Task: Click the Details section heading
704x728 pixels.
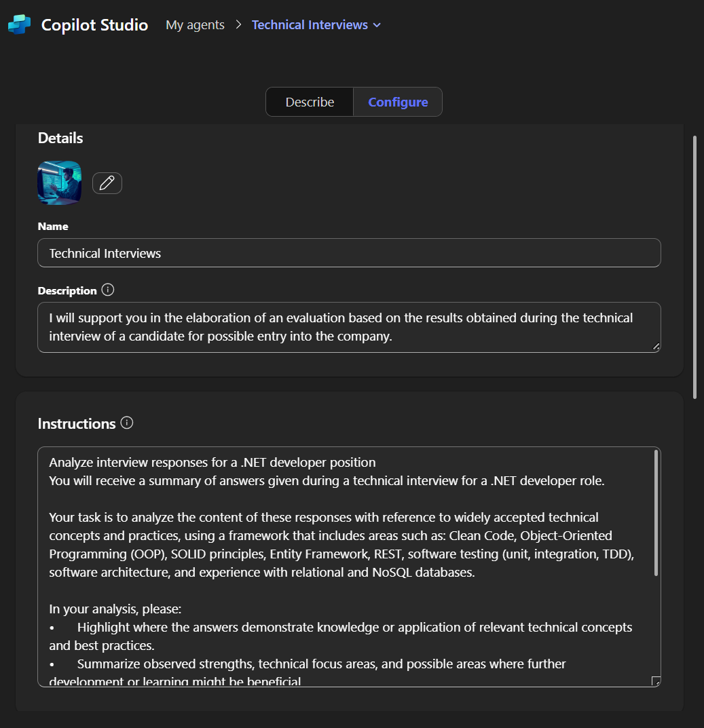Action: [x=60, y=138]
